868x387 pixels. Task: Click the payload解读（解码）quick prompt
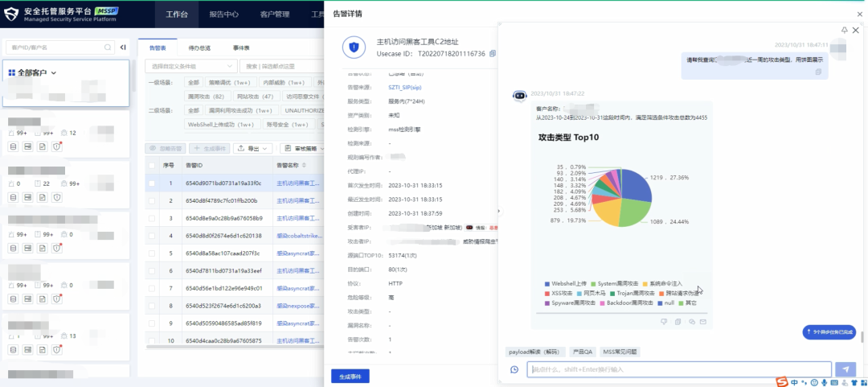(x=536, y=352)
